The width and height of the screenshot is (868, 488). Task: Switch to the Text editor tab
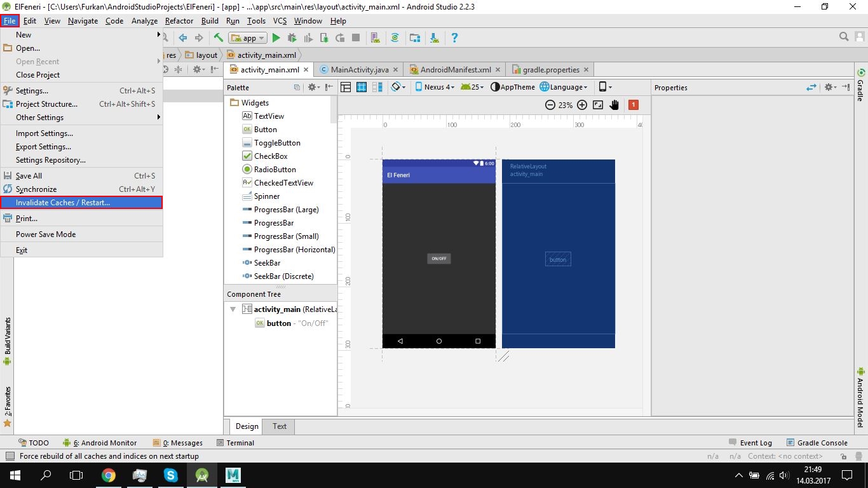280,426
